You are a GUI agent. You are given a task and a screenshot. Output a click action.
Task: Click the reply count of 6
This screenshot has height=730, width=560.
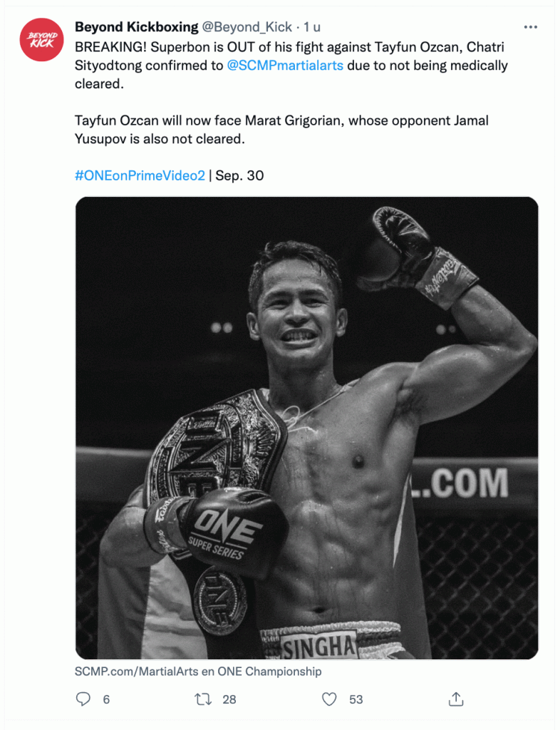click(106, 699)
